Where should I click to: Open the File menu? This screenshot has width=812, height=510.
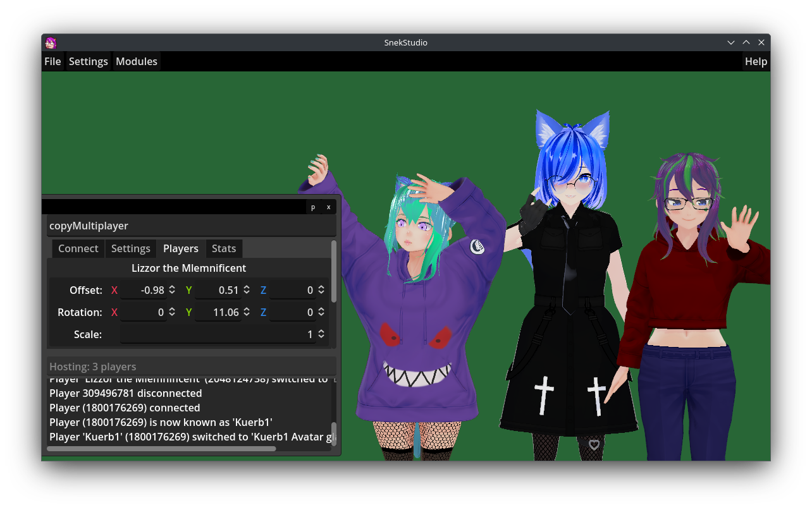click(52, 61)
